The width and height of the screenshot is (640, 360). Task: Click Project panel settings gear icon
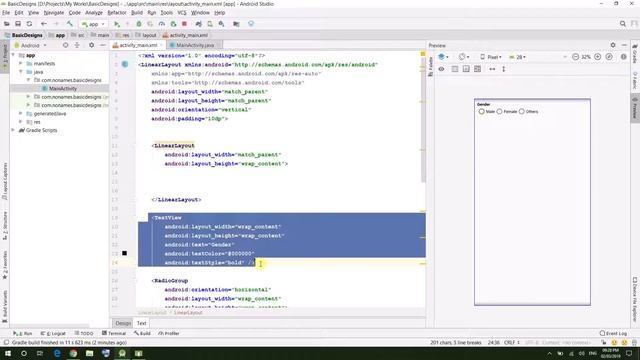pos(91,45)
